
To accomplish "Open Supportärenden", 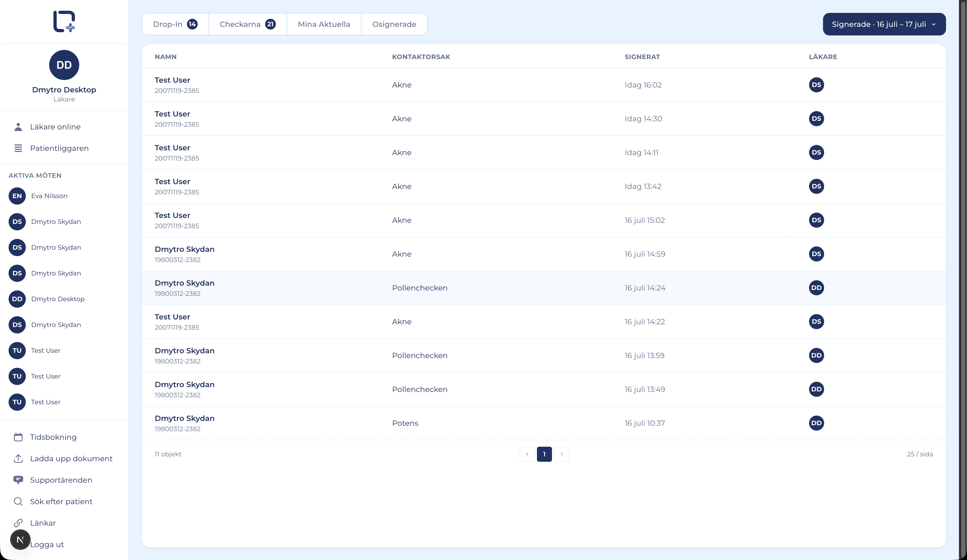I will point(61,480).
